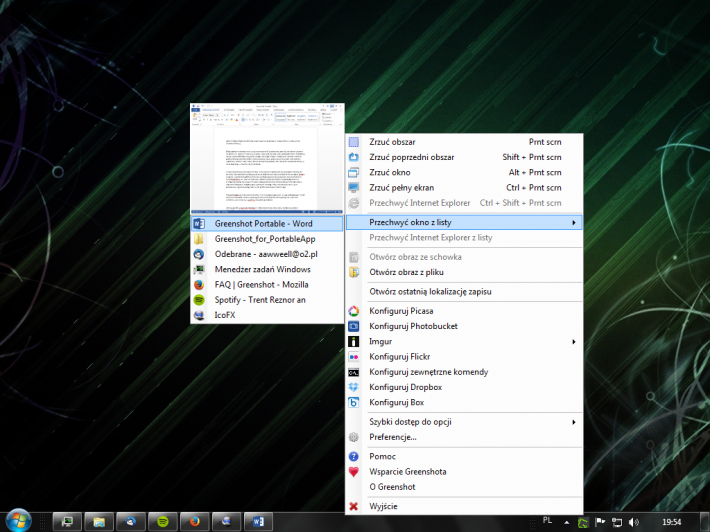The width and height of the screenshot is (710, 532).
Task: Click the Word icon in window list
Action: tap(199, 224)
